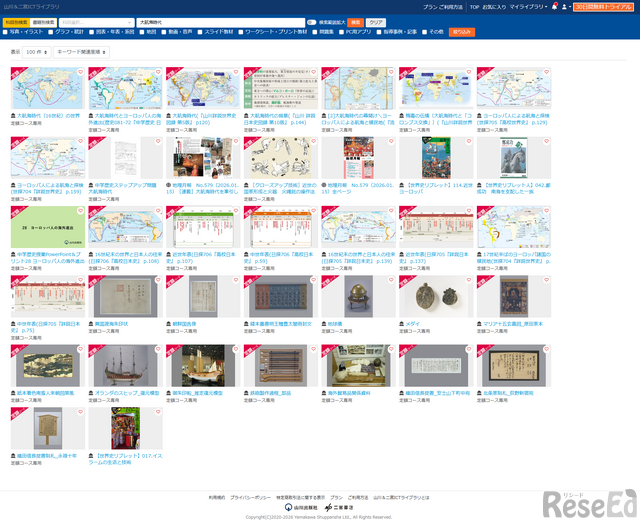Switch to the 複合検索 tab
640x520 pixels.
[44, 21]
